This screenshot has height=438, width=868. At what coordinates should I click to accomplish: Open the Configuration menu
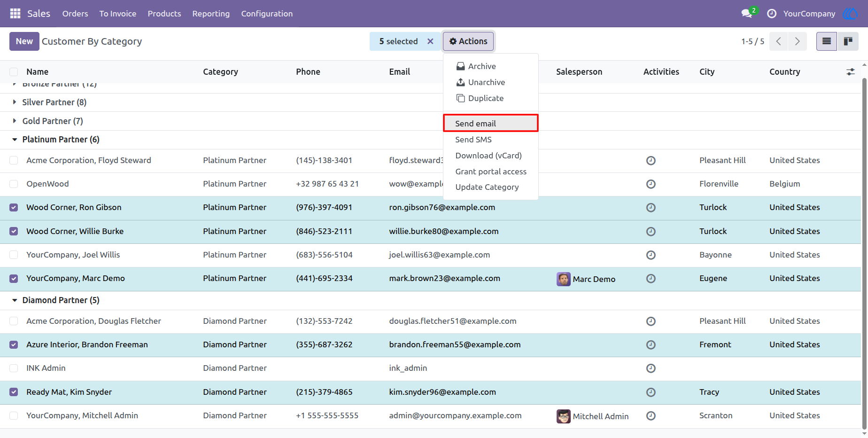pyautogui.click(x=267, y=14)
